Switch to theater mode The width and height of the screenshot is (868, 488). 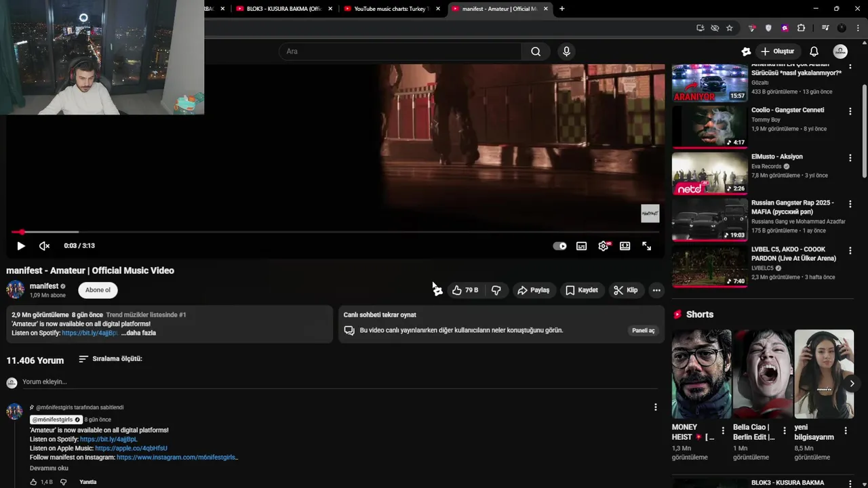pos(625,246)
